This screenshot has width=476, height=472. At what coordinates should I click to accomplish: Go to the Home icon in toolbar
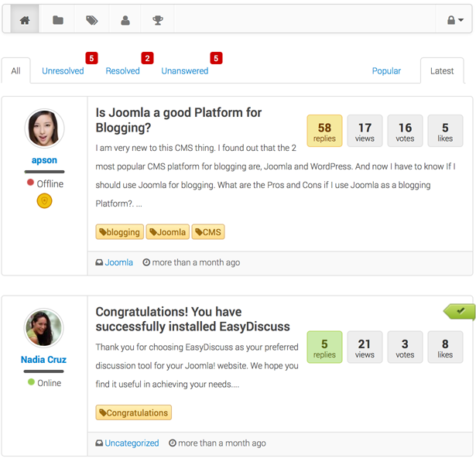25,20
